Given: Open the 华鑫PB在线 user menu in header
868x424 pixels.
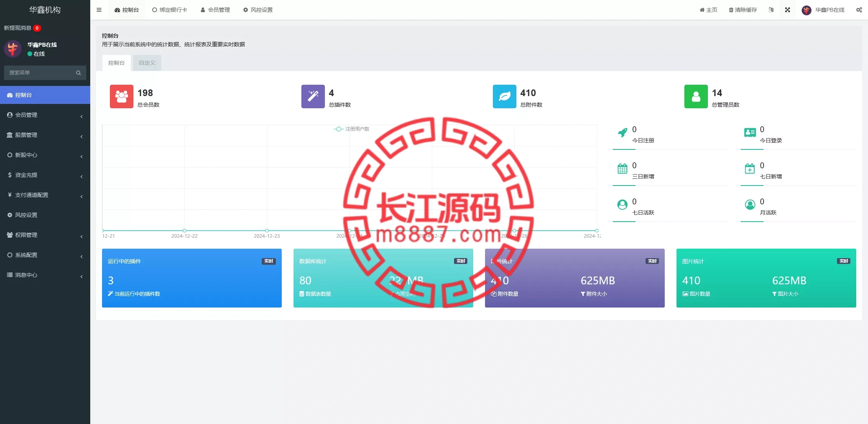Looking at the screenshot, I should (x=823, y=10).
